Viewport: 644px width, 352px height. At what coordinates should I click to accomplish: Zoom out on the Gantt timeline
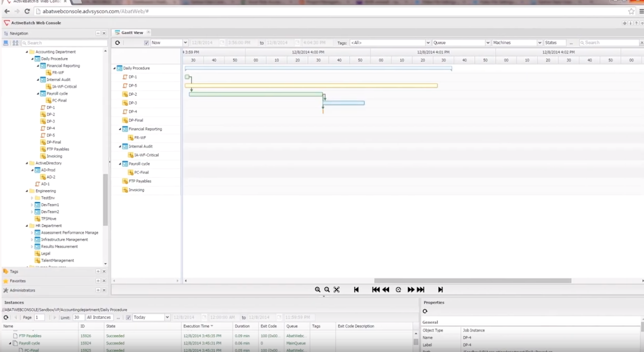(327, 289)
